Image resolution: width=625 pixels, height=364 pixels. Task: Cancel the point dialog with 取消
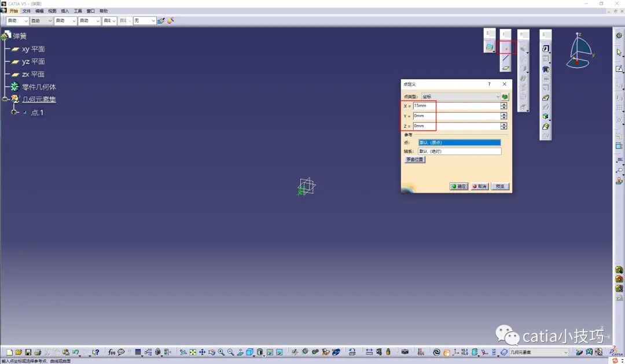click(x=480, y=186)
